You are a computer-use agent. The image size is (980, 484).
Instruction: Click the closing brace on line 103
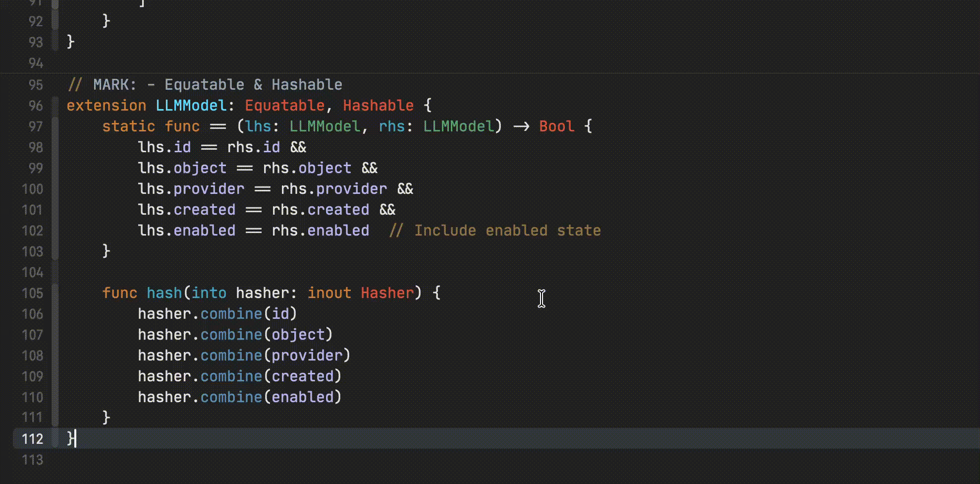(106, 251)
